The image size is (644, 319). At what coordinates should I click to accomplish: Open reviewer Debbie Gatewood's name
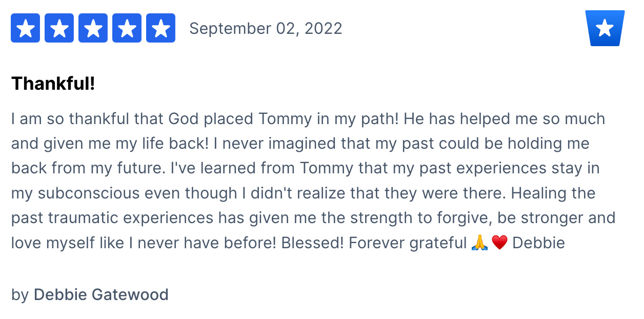click(x=101, y=295)
